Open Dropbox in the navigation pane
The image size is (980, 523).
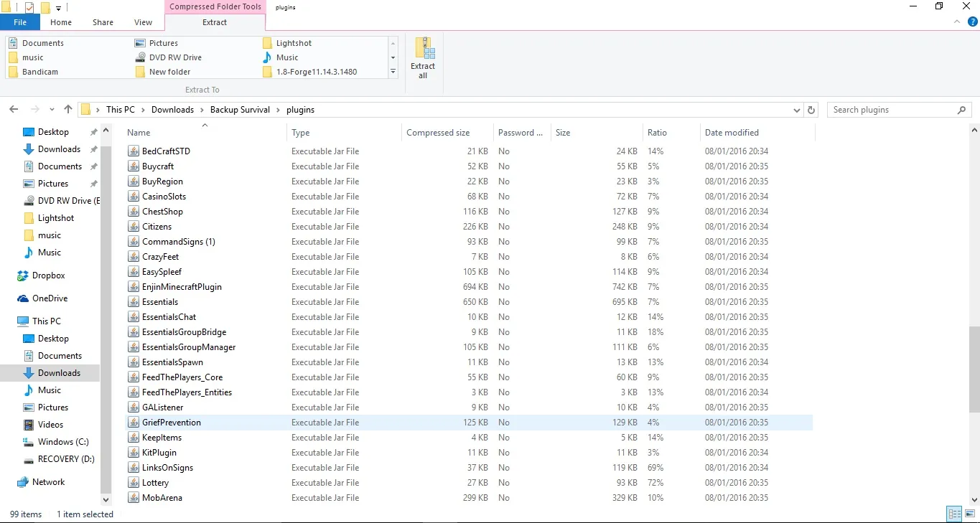(x=48, y=275)
